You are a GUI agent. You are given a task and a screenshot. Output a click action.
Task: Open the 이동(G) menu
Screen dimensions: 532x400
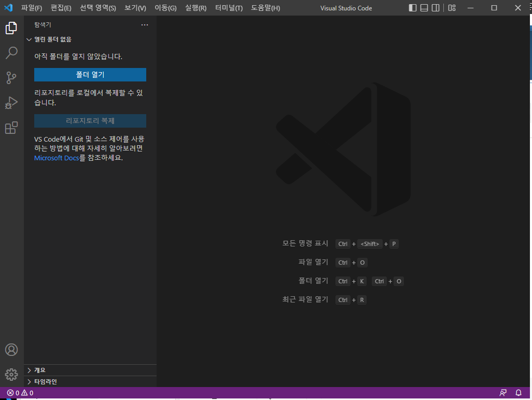click(165, 8)
